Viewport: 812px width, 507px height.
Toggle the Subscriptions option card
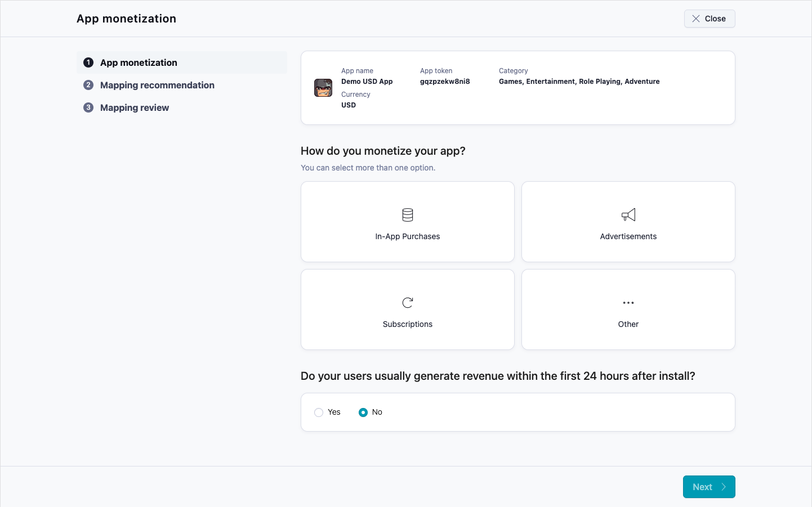(x=407, y=309)
